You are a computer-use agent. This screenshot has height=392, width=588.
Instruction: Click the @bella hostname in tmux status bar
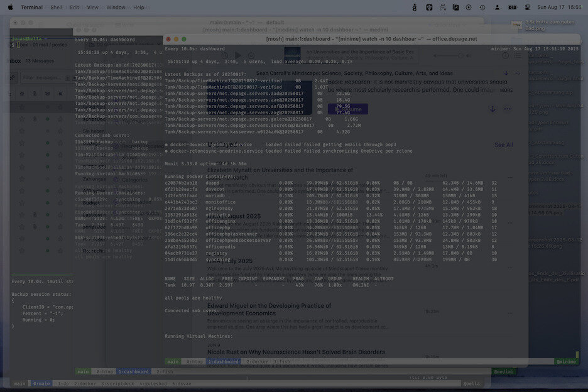click(471, 384)
